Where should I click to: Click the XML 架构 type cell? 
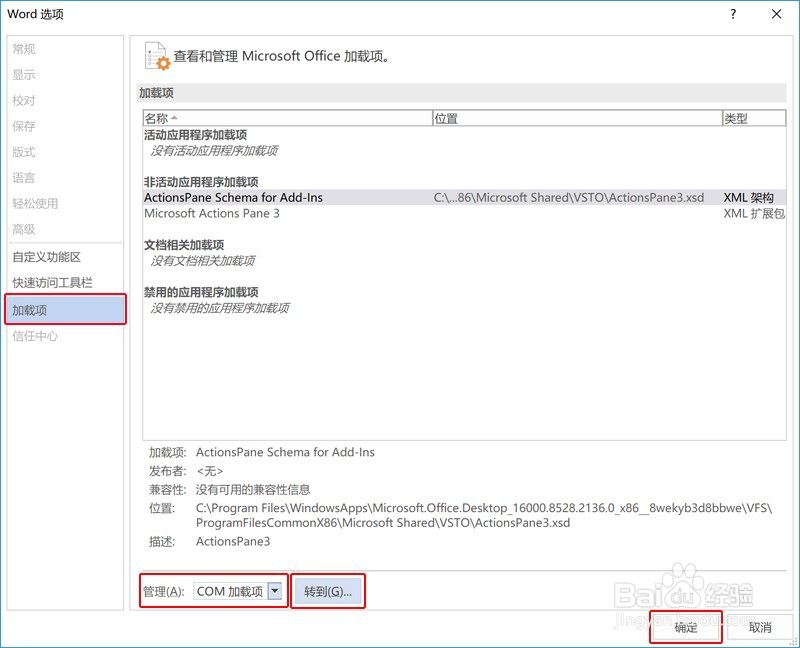pos(749,197)
